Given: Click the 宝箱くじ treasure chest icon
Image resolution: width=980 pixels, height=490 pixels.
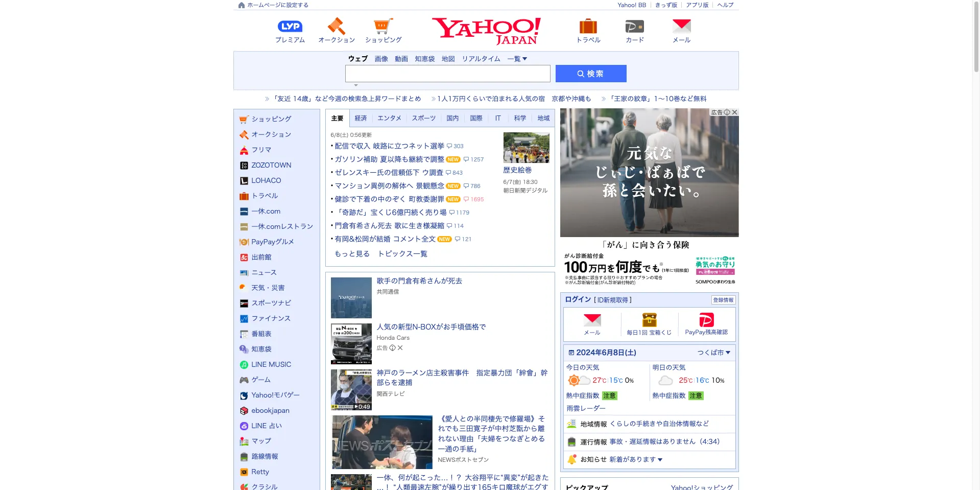Looking at the screenshot, I should [649, 320].
